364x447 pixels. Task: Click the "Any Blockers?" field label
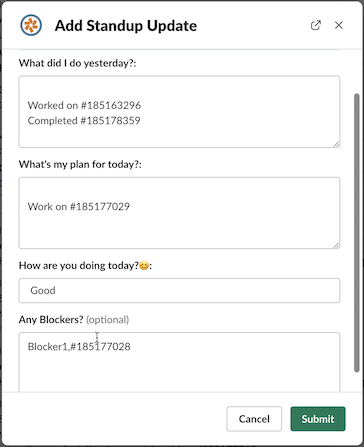tap(51, 320)
